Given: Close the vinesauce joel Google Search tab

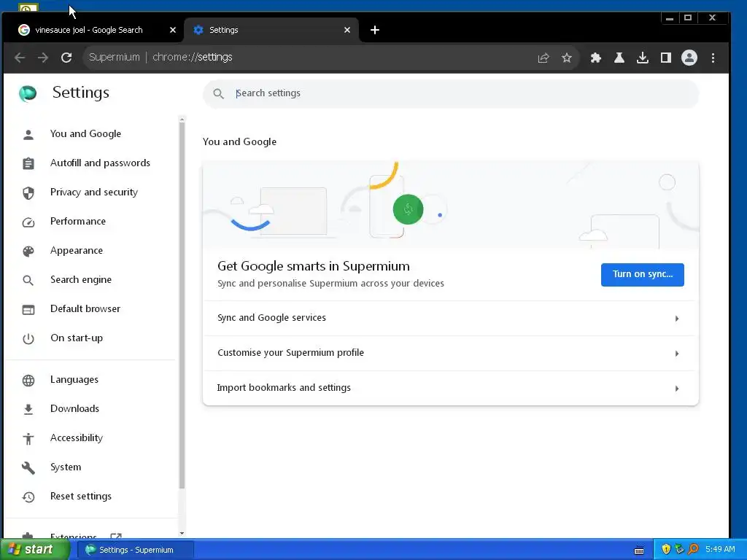Looking at the screenshot, I should [173, 30].
